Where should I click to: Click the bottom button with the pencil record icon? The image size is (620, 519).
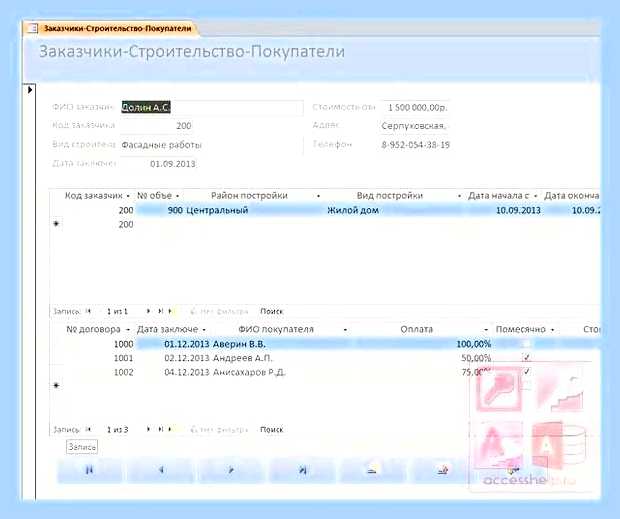click(443, 470)
